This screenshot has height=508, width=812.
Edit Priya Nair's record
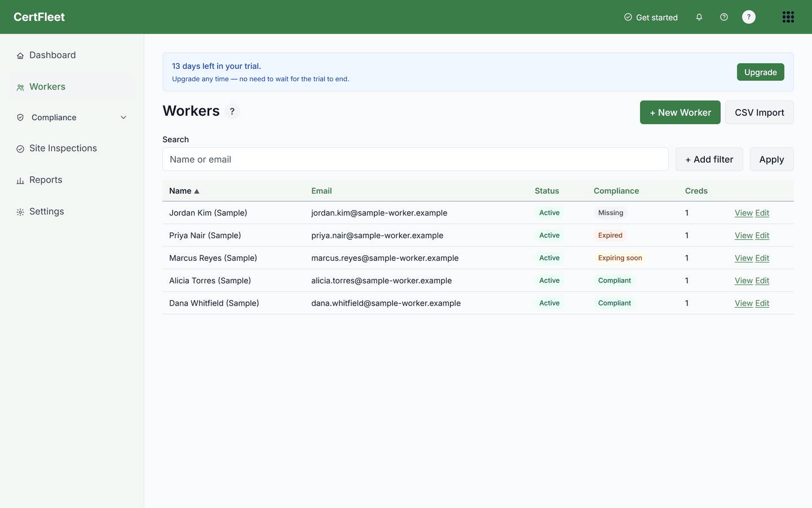pos(762,235)
